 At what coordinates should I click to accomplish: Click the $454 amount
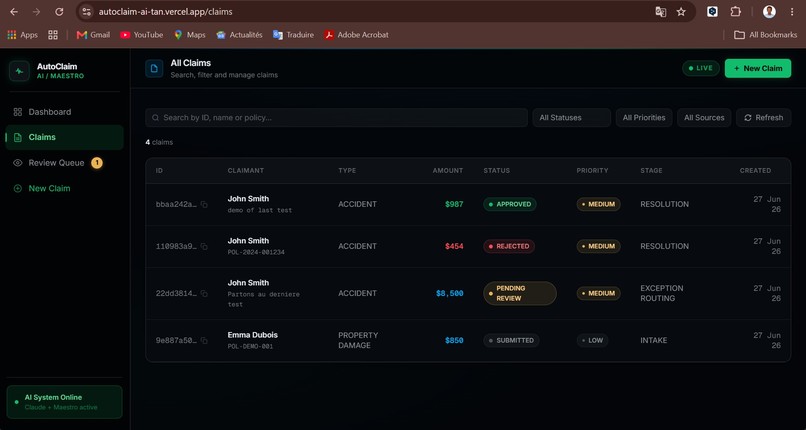coord(454,246)
